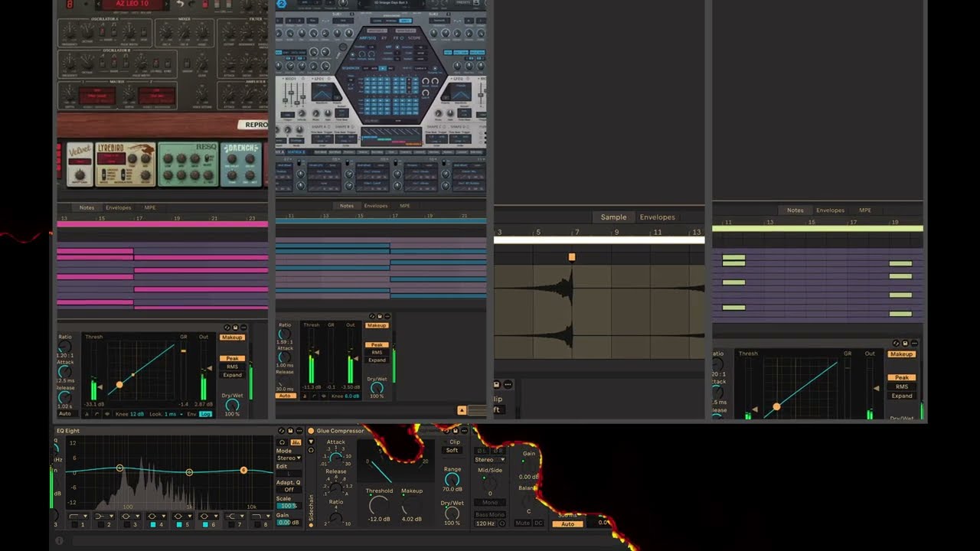
Task: Disable EQ Eight band 6 activator
Action: click(205, 525)
